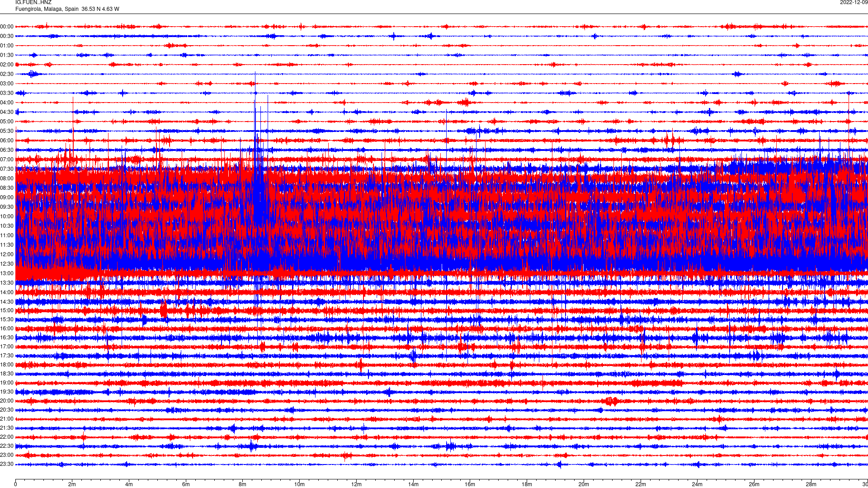Select the 23:30 trace time label
868x488 pixels.
[x=7, y=464]
